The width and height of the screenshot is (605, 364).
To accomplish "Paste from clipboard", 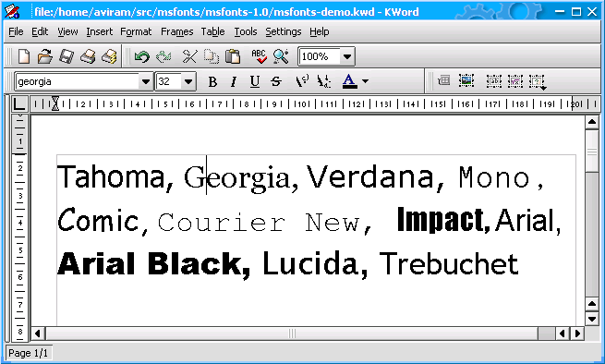I will click(x=233, y=56).
